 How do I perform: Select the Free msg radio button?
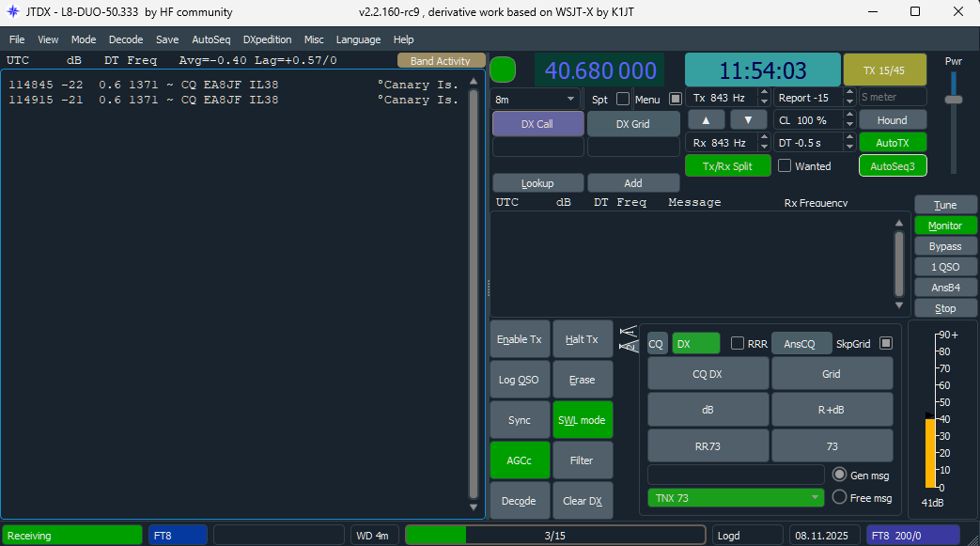(839, 497)
